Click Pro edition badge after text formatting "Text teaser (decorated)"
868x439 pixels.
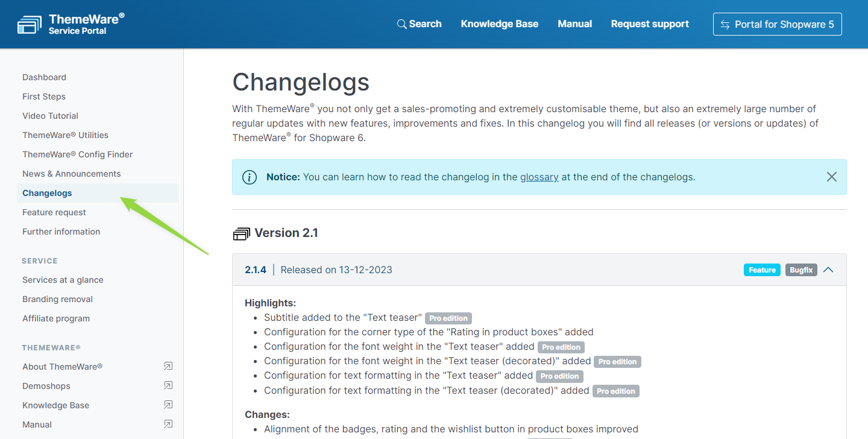click(616, 391)
